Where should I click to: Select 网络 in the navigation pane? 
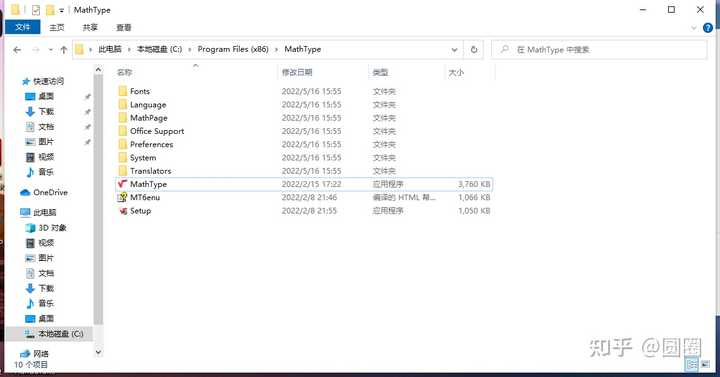(x=34, y=354)
